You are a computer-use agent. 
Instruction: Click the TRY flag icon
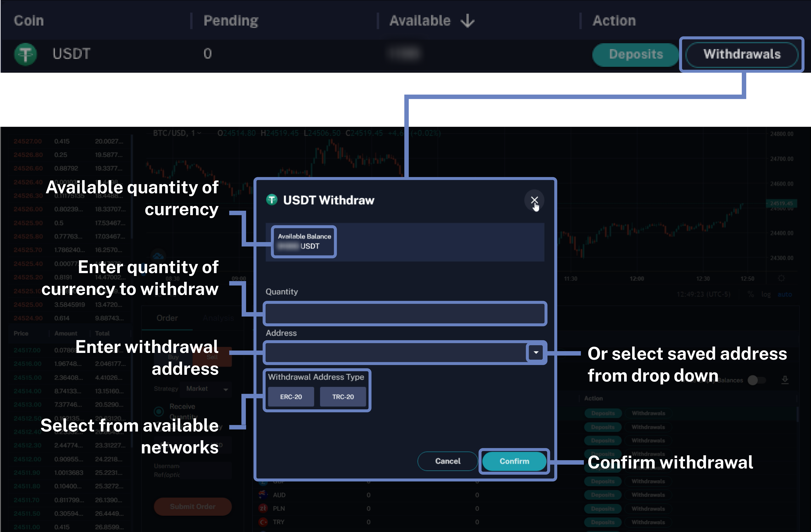pyautogui.click(x=263, y=522)
